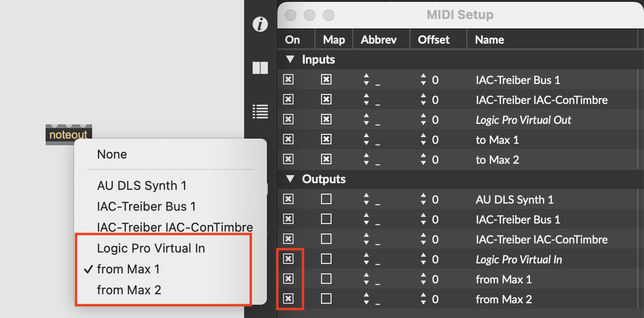Viewport: 644px width, 318px height.
Task: Toggle Map for to Max 2
Action: pos(326,159)
